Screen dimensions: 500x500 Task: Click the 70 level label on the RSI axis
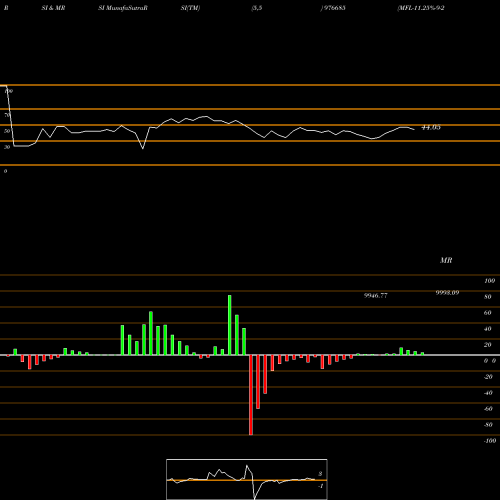7,115
